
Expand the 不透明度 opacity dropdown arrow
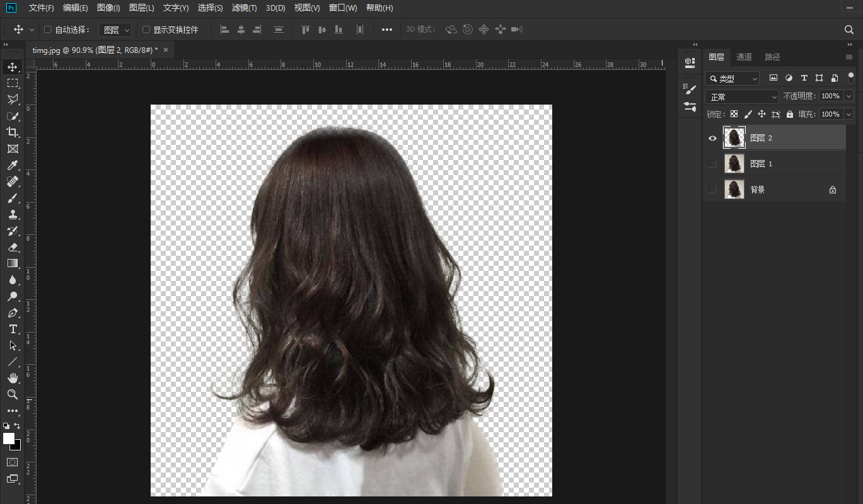coord(849,96)
